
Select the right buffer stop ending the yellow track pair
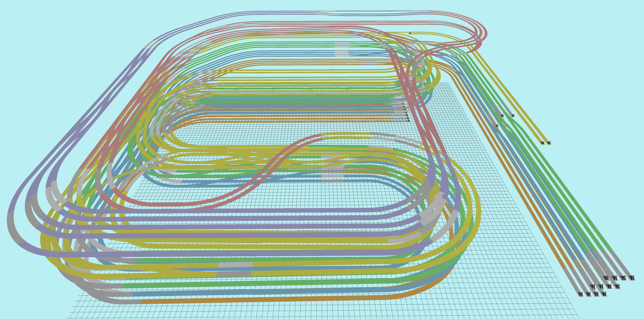click(549, 143)
